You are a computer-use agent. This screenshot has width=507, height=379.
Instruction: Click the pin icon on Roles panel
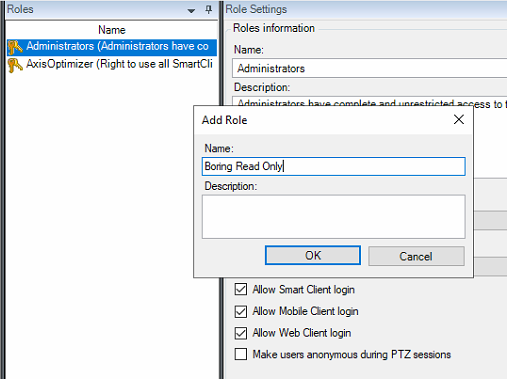click(x=209, y=10)
